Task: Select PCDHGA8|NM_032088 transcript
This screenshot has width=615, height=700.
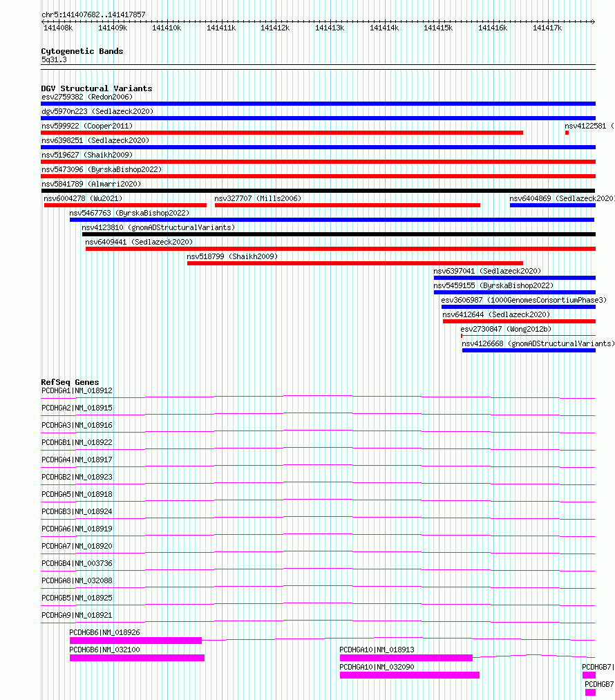Action: 77,580
